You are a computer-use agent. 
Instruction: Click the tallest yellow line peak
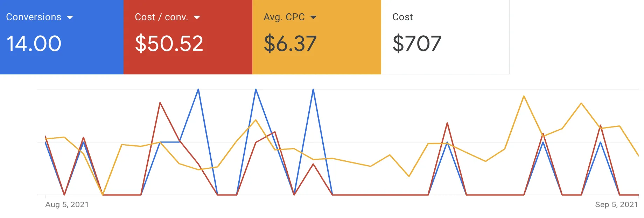click(524, 96)
